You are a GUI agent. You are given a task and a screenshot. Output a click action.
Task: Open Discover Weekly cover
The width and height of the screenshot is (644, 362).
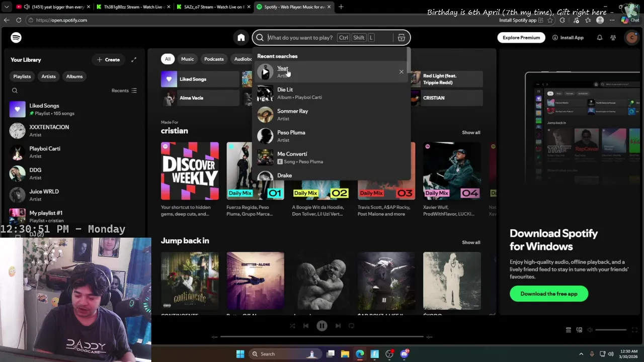click(x=190, y=171)
